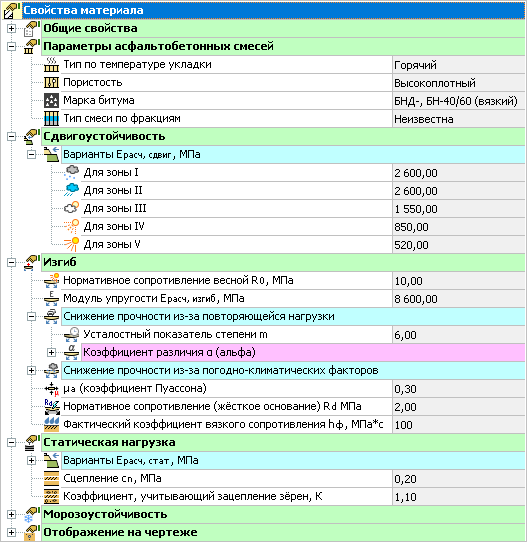Open the БНД-, БН-40/60 bitumen grade value

(459, 101)
